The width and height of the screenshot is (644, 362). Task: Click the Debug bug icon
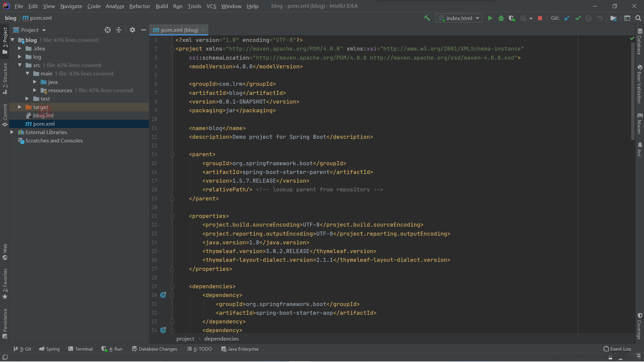[x=501, y=18]
